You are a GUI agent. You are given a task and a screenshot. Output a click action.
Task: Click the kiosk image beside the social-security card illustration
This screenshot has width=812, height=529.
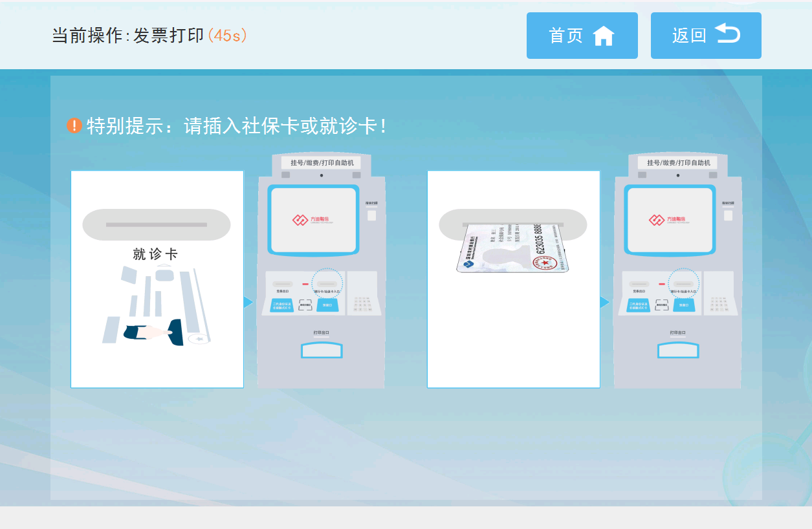click(x=677, y=270)
